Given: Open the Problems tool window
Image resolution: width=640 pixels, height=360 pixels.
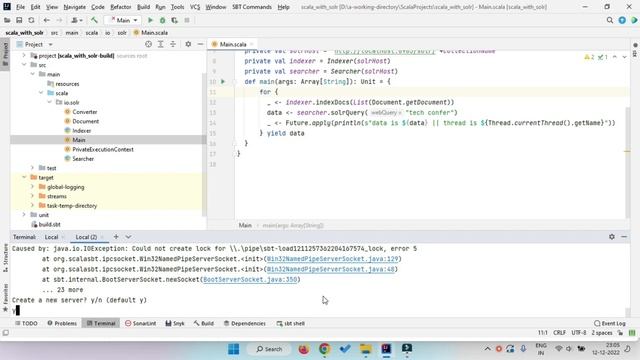Looking at the screenshot, I should [x=62, y=323].
